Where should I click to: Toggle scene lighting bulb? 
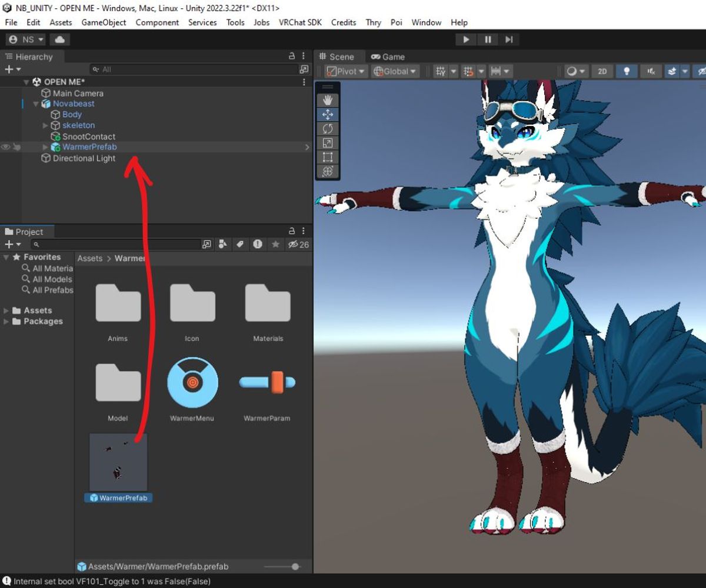pos(627,71)
